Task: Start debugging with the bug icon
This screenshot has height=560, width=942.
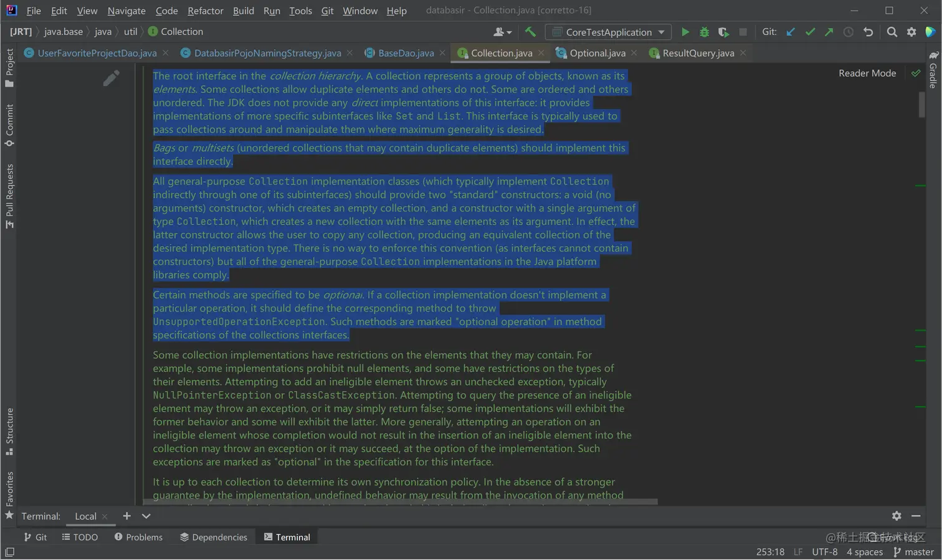Action: (x=705, y=32)
